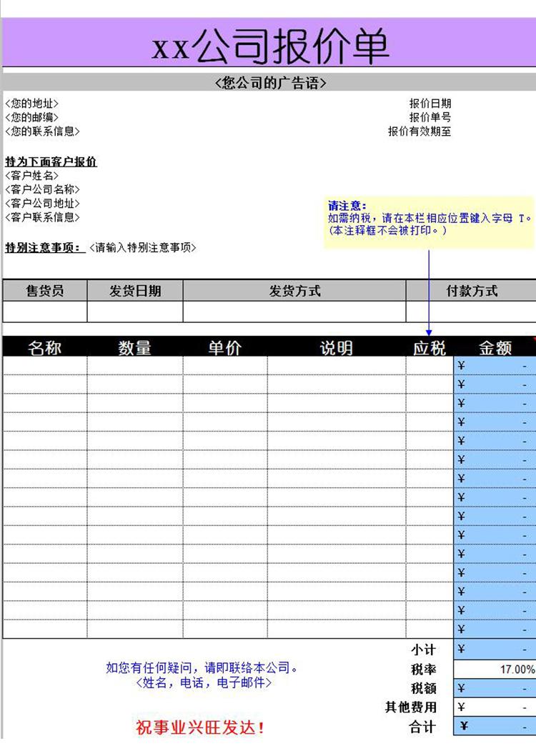Click the empty cell under 发货日期
536x756 pixels.
coord(135,312)
